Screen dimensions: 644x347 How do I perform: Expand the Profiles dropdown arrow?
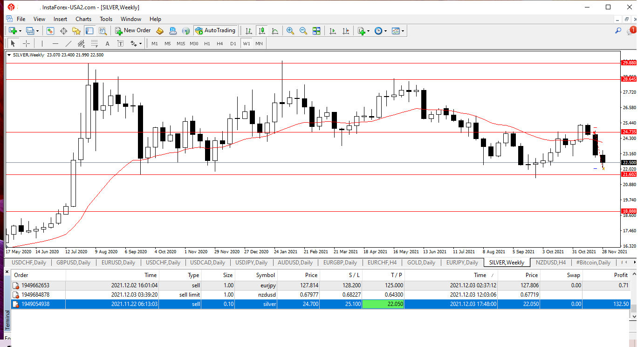click(x=38, y=31)
